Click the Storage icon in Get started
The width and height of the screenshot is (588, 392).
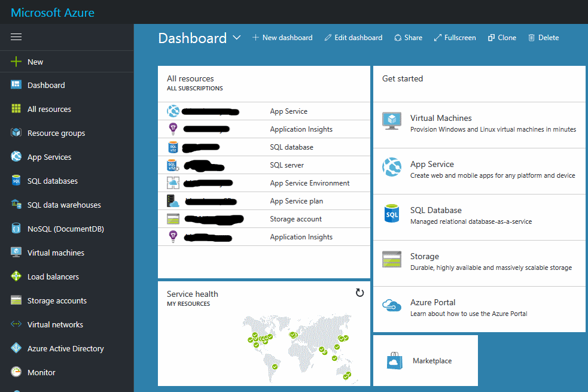(392, 259)
